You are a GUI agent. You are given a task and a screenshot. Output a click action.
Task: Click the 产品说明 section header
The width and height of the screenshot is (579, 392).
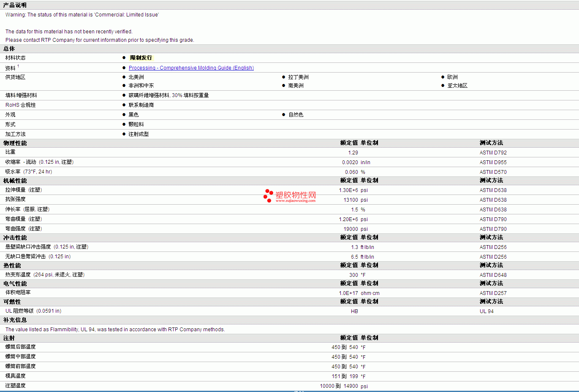(x=15, y=5)
